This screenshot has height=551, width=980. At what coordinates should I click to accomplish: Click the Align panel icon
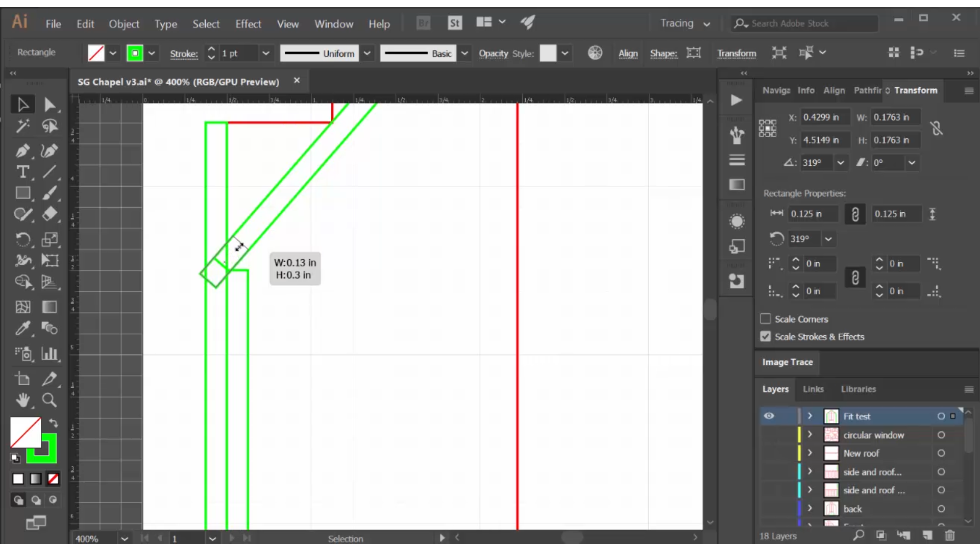click(835, 89)
